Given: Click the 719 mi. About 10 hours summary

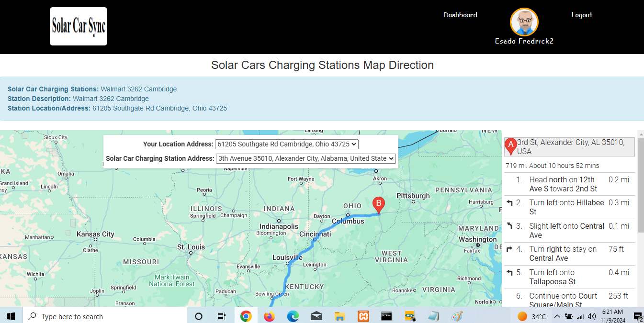Looking at the screenshot, I should coord(553,166).
